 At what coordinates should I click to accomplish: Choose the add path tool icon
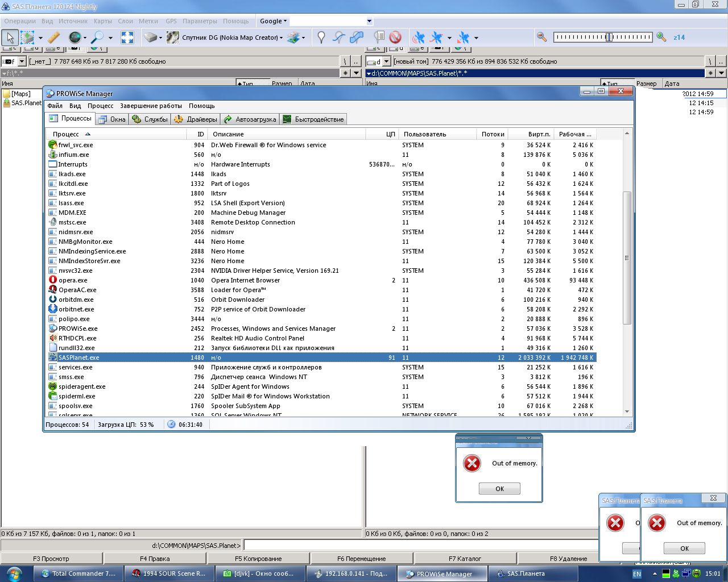[339, 38]
